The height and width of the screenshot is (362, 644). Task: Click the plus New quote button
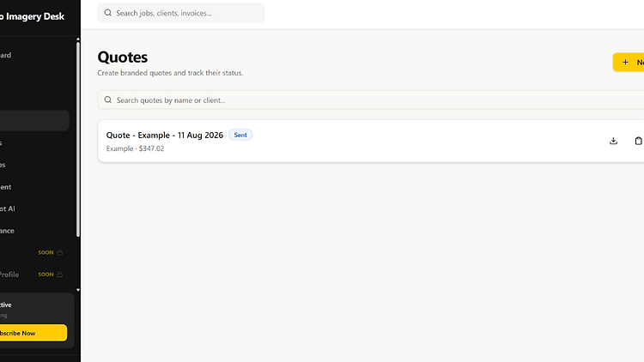point(629,63)
